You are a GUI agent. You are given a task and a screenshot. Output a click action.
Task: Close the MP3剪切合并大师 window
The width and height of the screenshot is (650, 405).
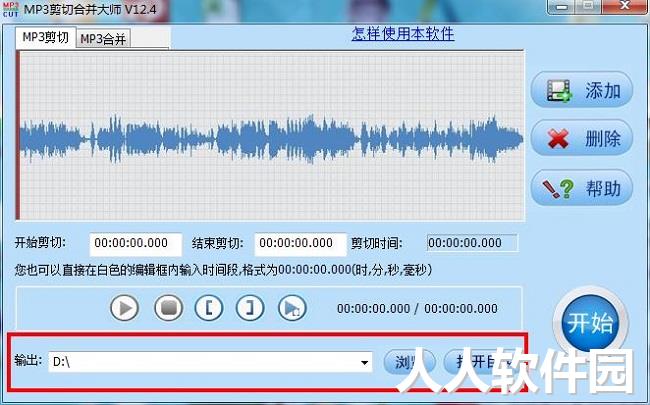[624, 7]
